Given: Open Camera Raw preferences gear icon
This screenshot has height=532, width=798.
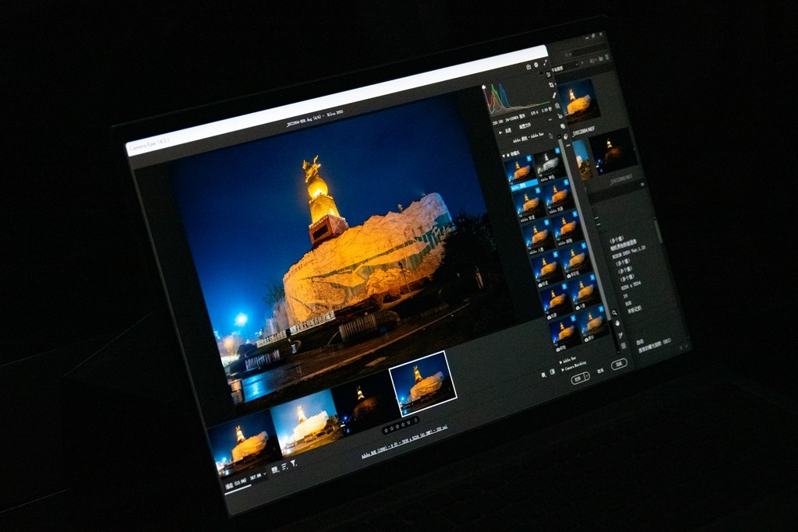Looking at the screenshot, I should tap(538, 65).
